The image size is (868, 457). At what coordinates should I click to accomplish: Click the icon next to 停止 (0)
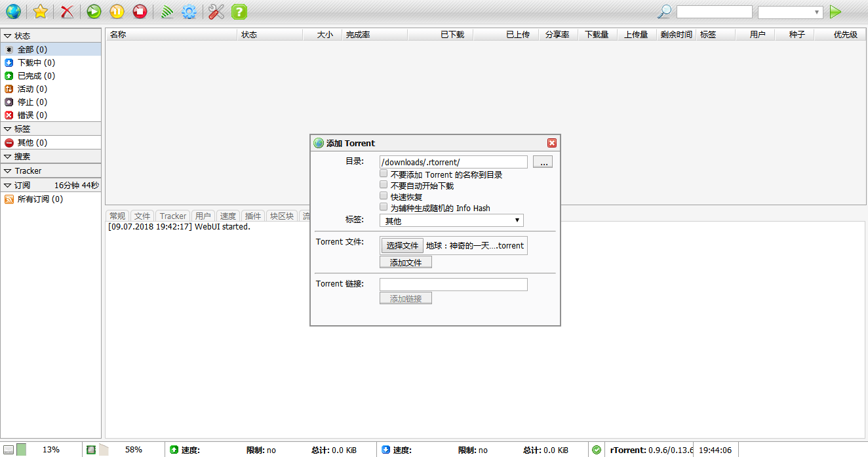[9, 102]
